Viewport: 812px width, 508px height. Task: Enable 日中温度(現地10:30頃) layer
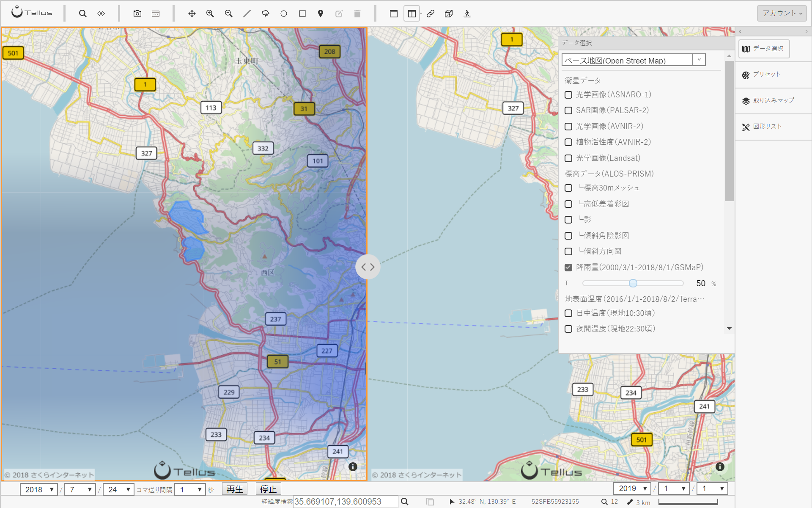coord(568,313)
